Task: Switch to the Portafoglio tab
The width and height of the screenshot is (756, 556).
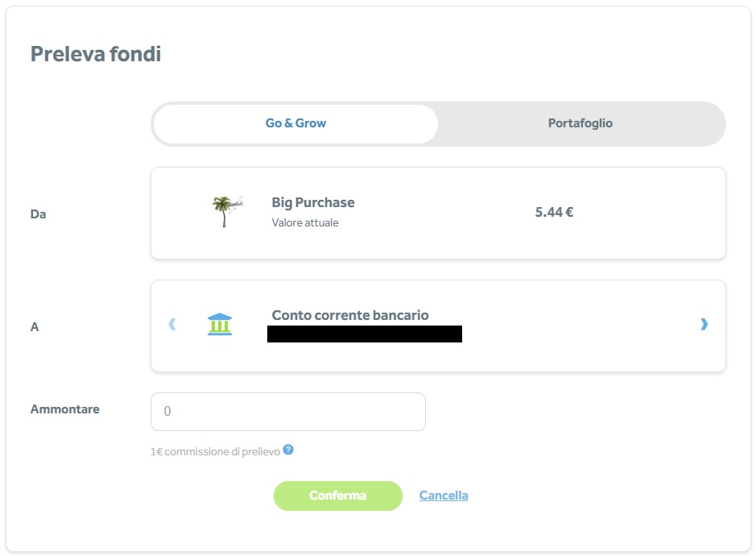Action: pyautogui.click(x=580, y=123)
